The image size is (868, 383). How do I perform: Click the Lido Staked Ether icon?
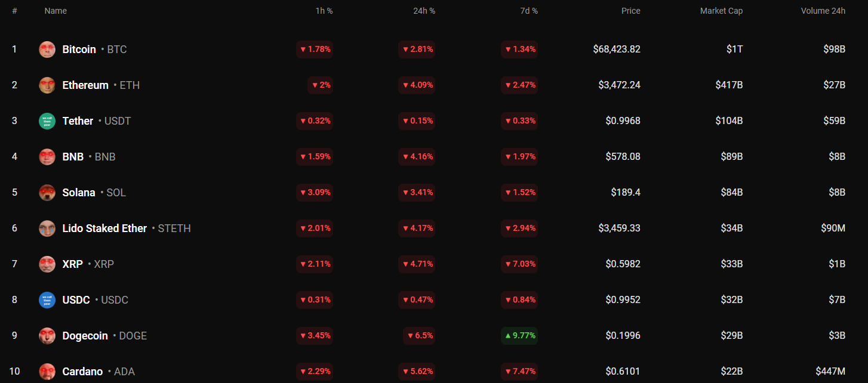coord(47,228)
